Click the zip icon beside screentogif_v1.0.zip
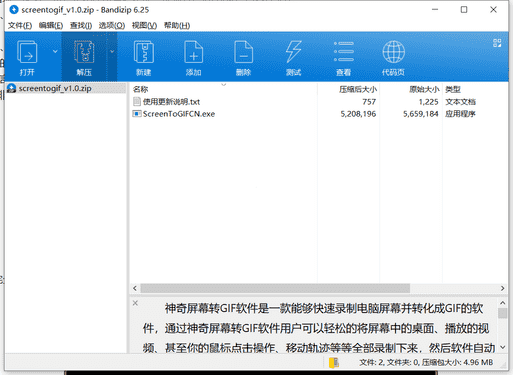 12,88
